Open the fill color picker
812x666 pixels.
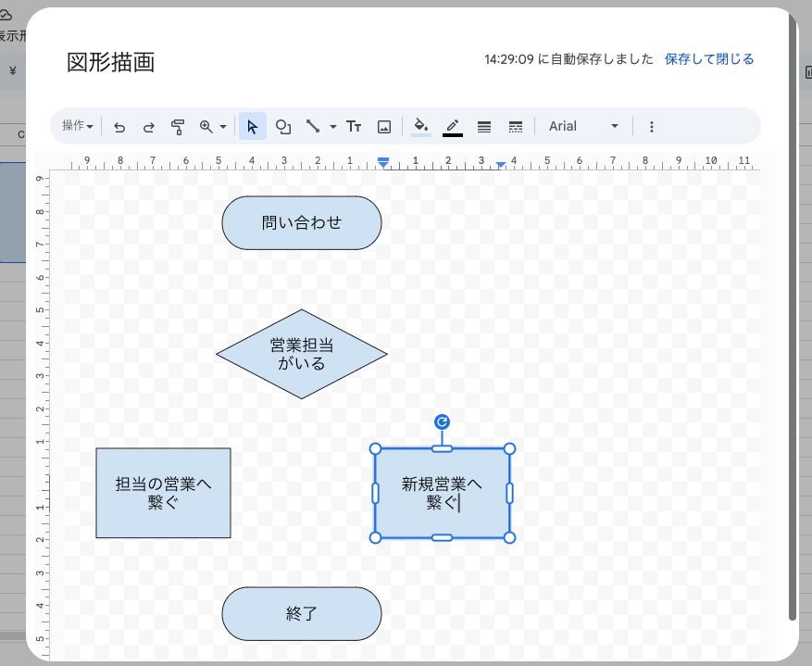point(419,126)
